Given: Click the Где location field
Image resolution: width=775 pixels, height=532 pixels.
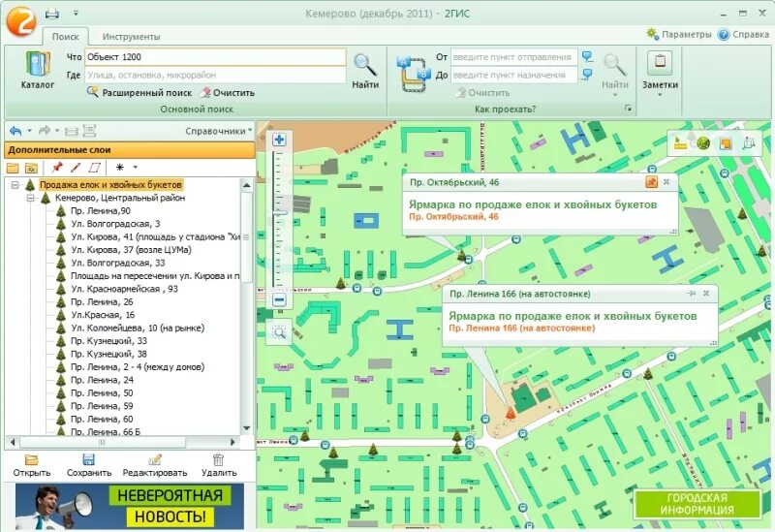Looking at the screenshot, I should tap(215, 76).
